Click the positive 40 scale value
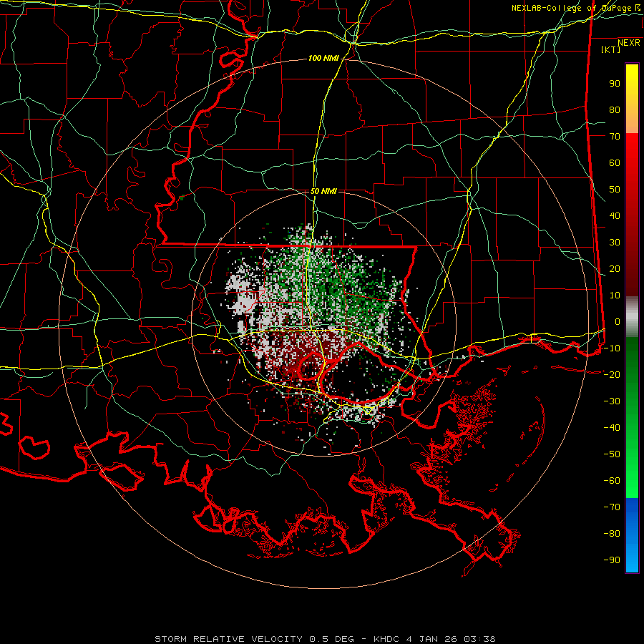The width and height of the screenshot is (644, 644). (615, 215)
